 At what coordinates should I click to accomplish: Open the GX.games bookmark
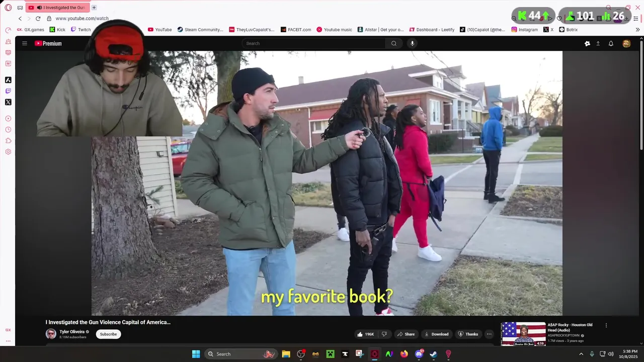(31, 30)
